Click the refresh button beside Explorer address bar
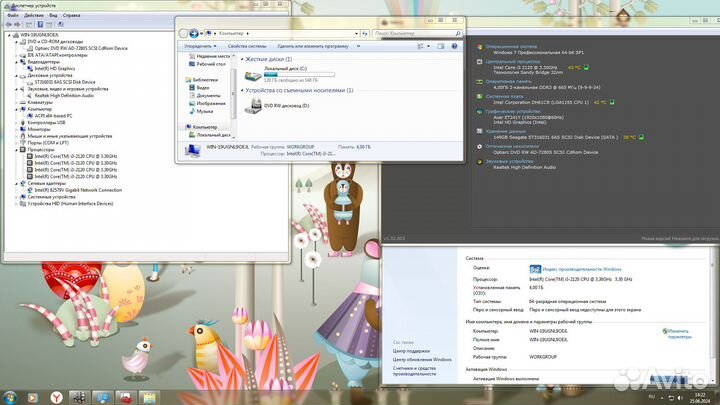The image size is (720, 405). [365, 34]
